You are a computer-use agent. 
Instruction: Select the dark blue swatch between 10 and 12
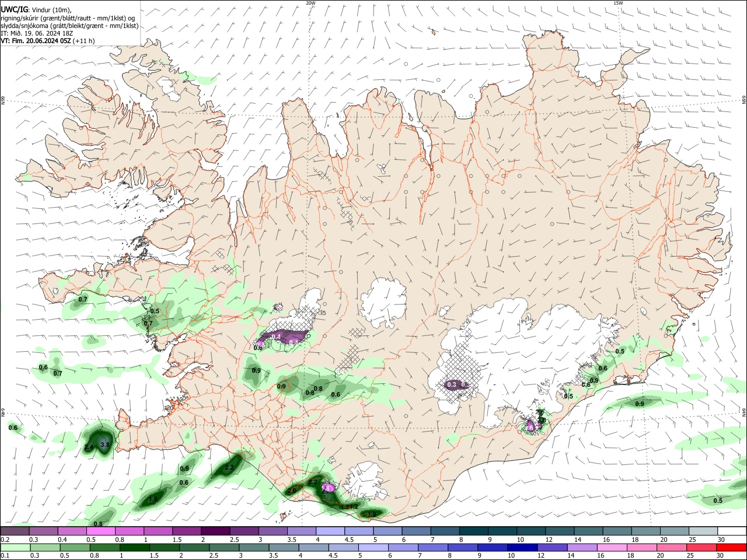coord(522,547)
